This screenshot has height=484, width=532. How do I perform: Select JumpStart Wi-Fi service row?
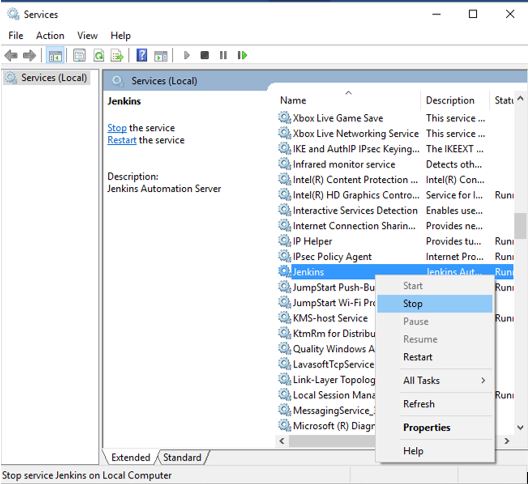click(x=327, y=303)
